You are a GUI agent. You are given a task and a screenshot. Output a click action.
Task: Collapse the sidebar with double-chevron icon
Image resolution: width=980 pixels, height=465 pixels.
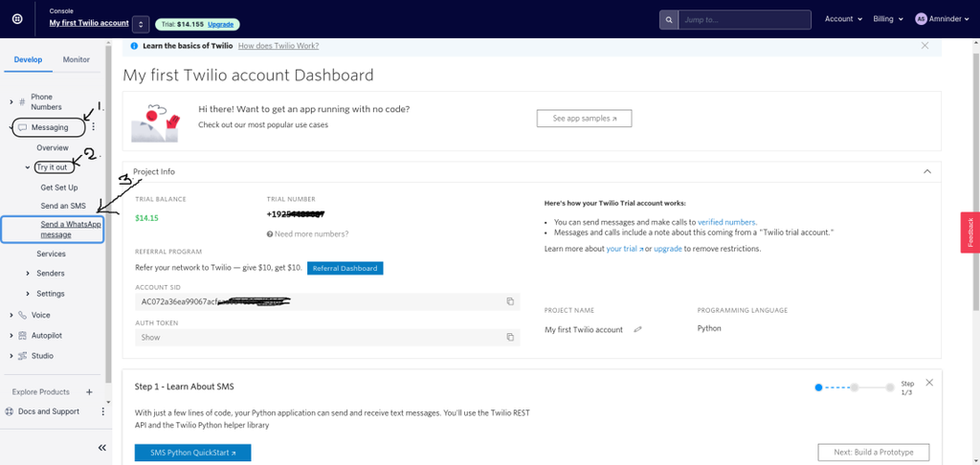[x=102, y=448]
